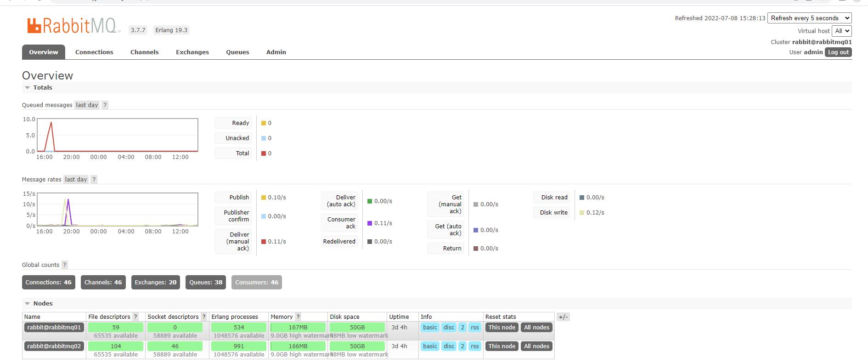
Task: Click the RabbitMQ logo
Action: (73, 26)
